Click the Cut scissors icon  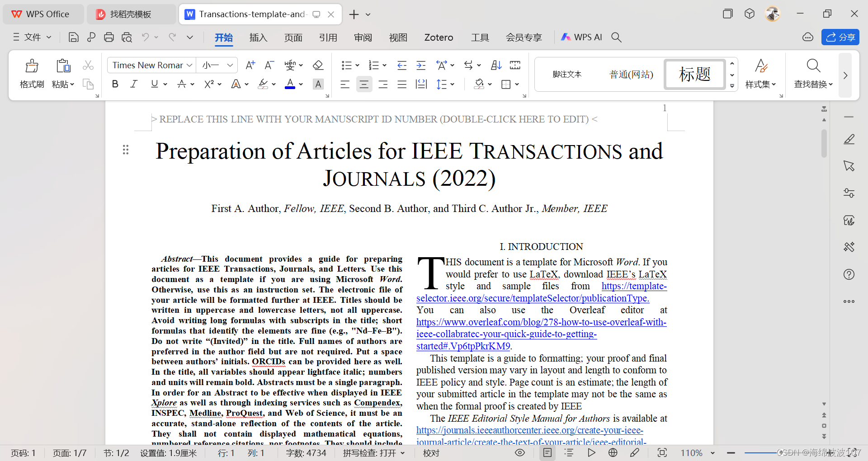pyautogui.click(x=88, y=66)
